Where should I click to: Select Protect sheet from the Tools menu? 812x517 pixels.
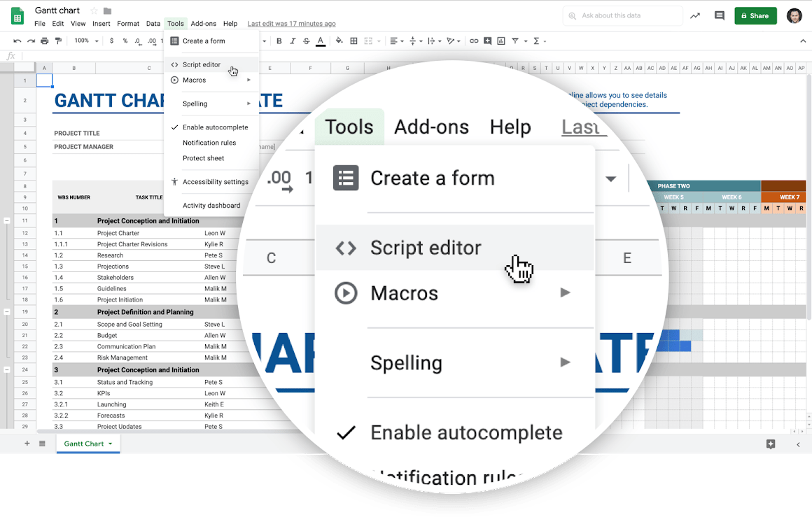click(x=203, y=158)
